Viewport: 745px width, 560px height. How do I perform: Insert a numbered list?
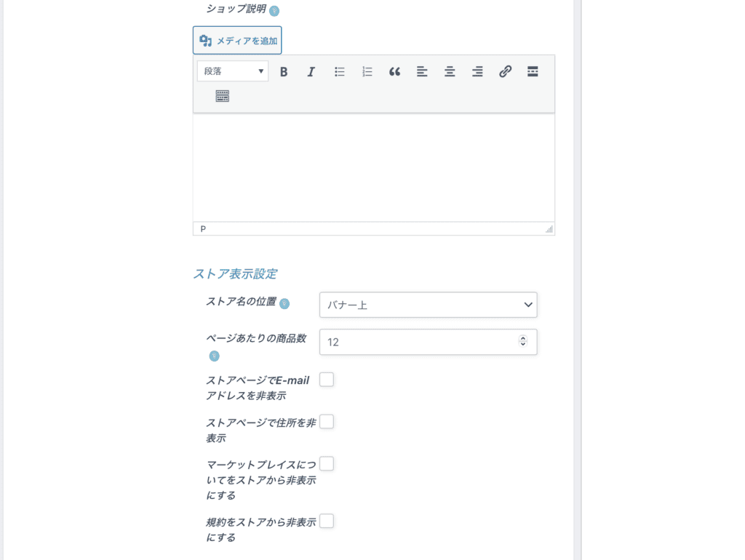(x=367, y=71)
